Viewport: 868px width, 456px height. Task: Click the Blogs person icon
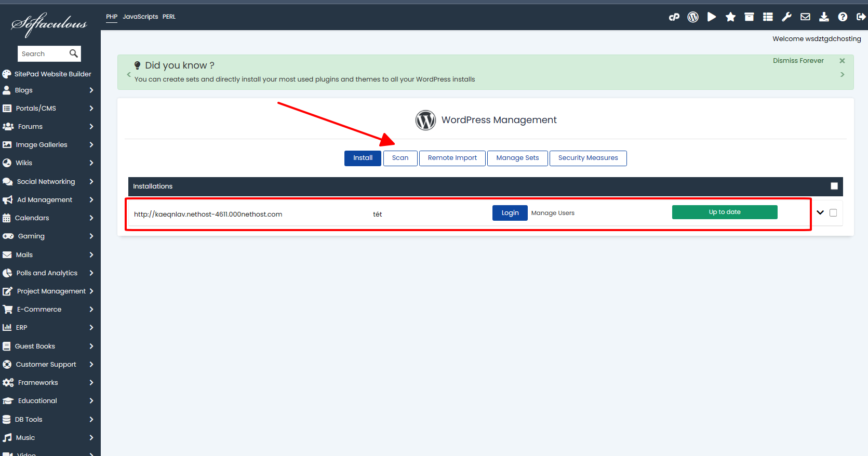pyautogui.click(x=7, y=90)
